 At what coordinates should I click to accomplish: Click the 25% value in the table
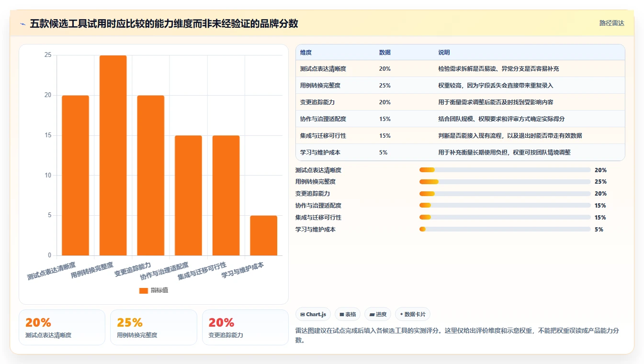(384, 86)
